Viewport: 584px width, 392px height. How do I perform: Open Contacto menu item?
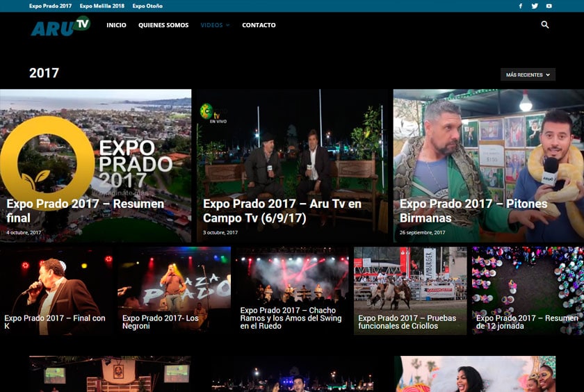click(x=259, y=25)
